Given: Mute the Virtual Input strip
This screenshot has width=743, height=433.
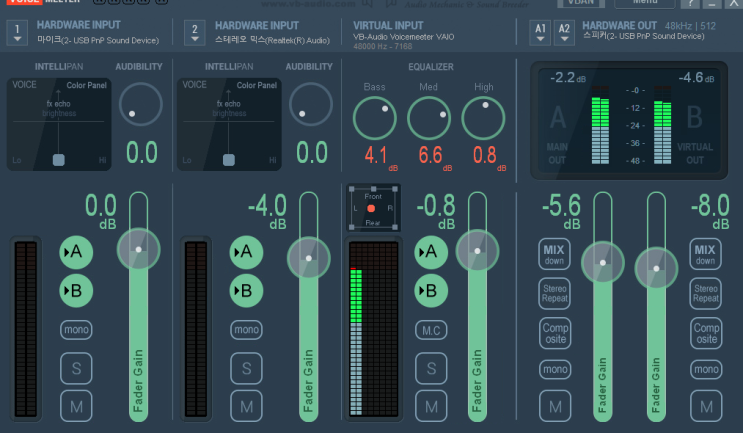Looking at the screenshot, I should (431, 406).
